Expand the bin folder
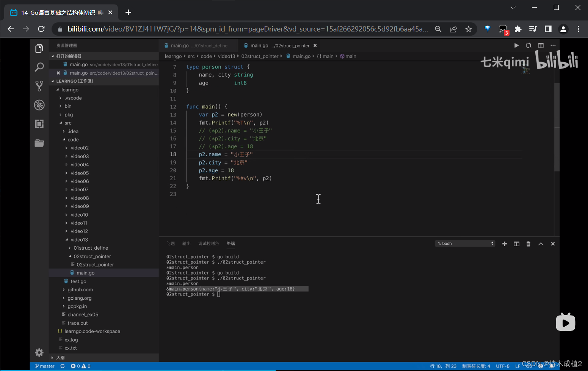 click(68, 106)
